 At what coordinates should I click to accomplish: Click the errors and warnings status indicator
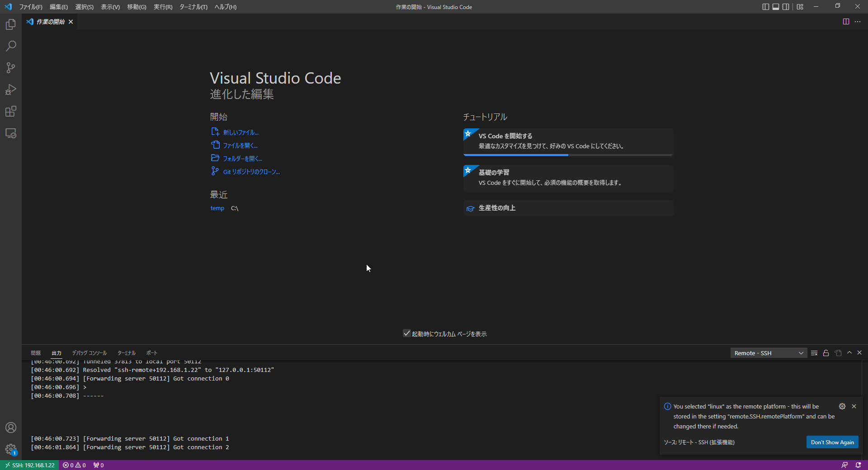point(74,465)
